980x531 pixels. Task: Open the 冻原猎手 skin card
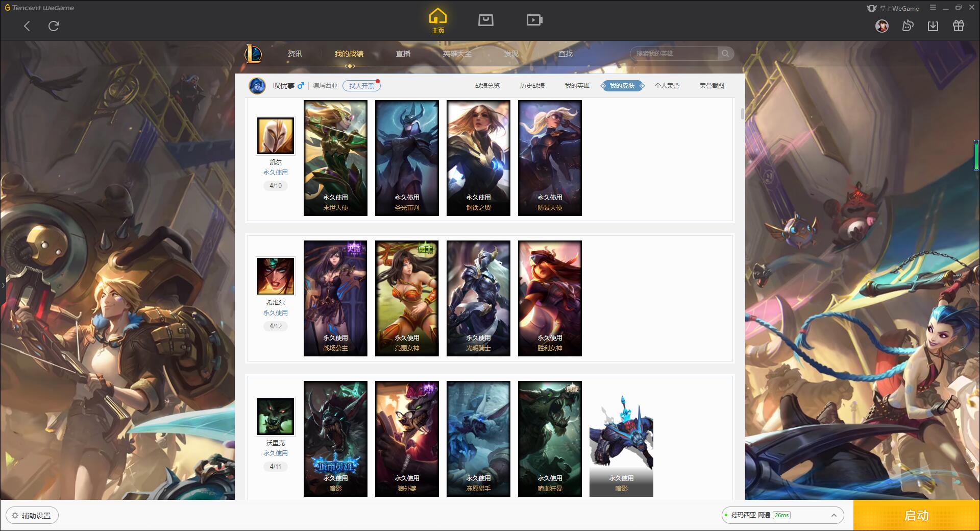click(478, 439)
